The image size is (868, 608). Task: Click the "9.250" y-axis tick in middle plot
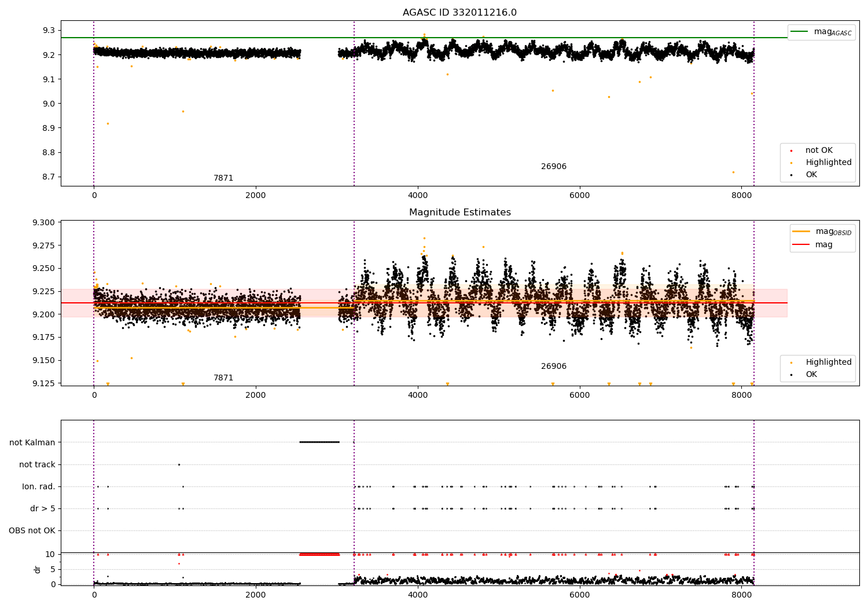click(x=43, y=269)
